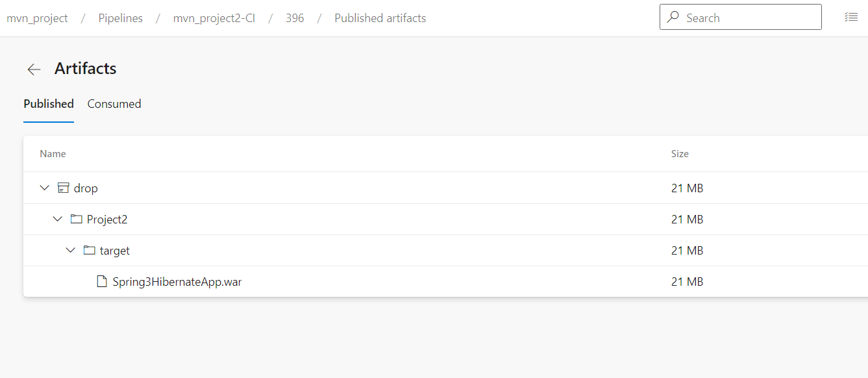
Task: Click the drop artifact archive icon
Action: pyautogui.click(x=63, y=188)
